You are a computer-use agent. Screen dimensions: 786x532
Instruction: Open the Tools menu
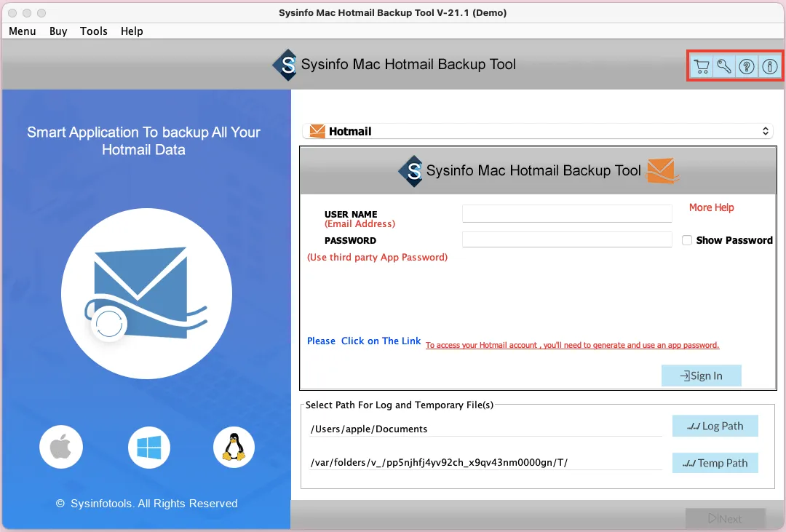[x=94, y=31]
